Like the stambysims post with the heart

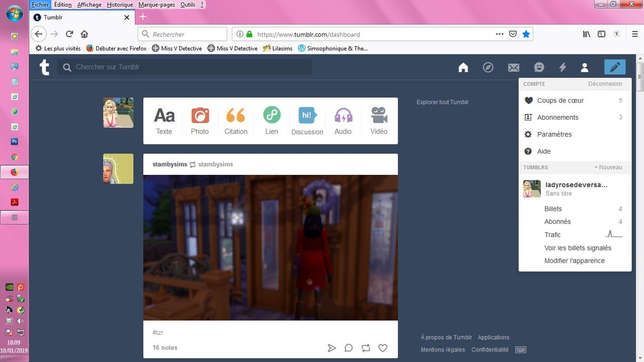click(383, 348)
